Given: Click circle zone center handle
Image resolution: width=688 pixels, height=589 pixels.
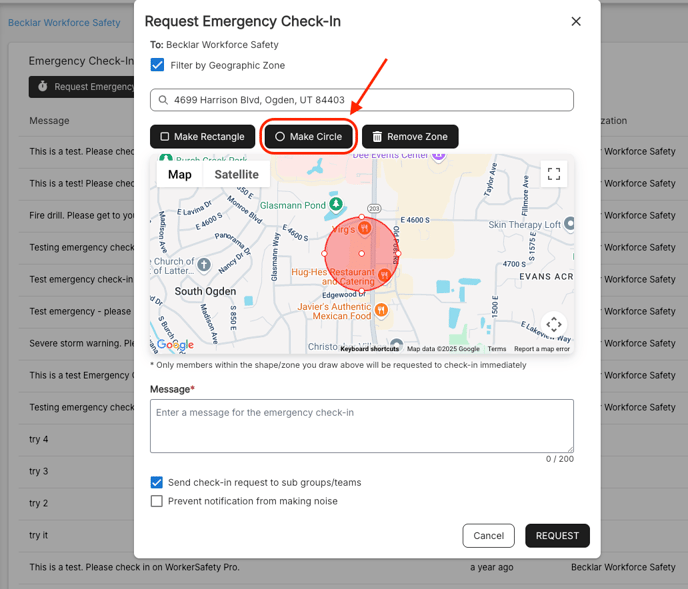Looking at the screenshot, I should [x=362, y=254].
